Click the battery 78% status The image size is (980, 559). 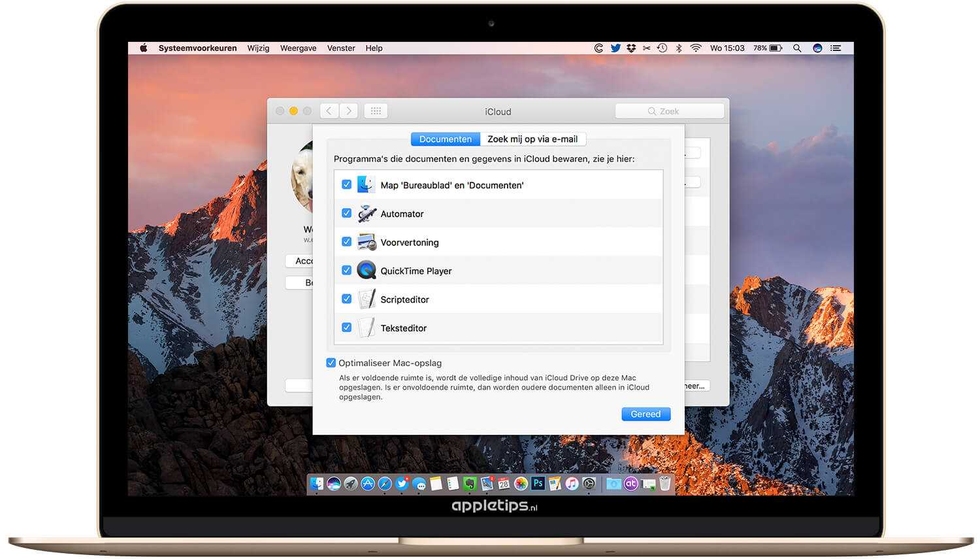coord(768,48)
